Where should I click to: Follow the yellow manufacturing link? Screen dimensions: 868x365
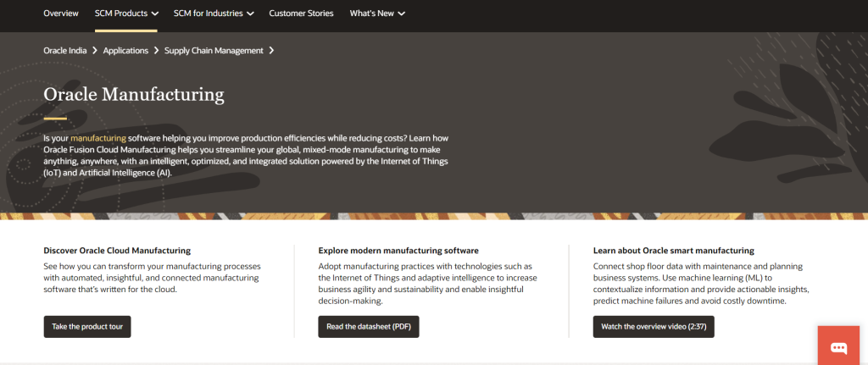(x=98, y=139)
